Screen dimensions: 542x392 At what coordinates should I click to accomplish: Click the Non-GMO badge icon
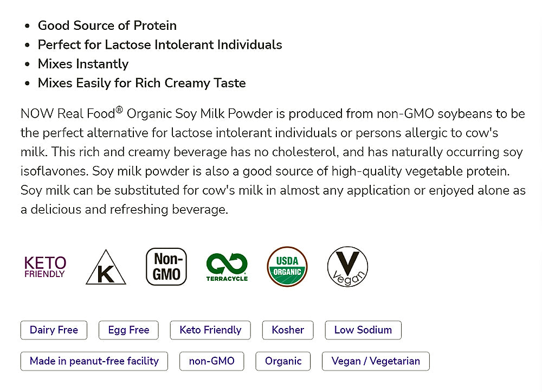(x=166, y=267)
